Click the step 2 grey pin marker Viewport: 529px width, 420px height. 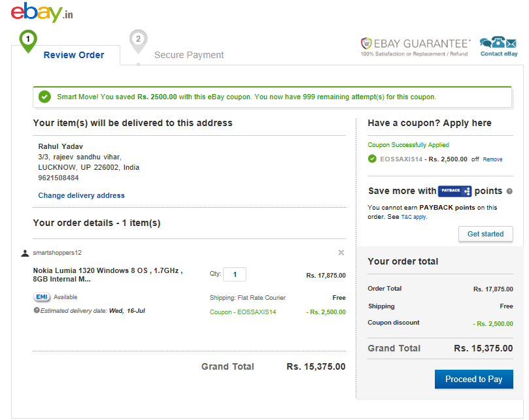tap(139, 41)
